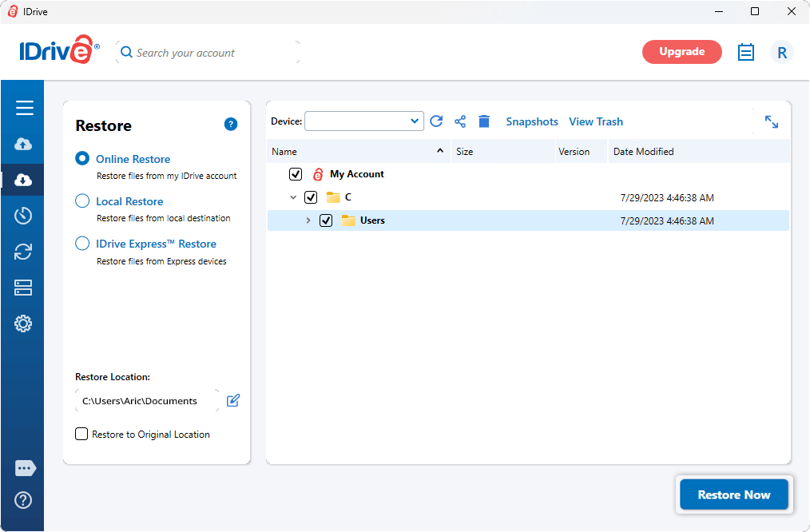Click the refresh icon next to Device
This screenshot has height=532, width=810.
[x=436, y=121]
